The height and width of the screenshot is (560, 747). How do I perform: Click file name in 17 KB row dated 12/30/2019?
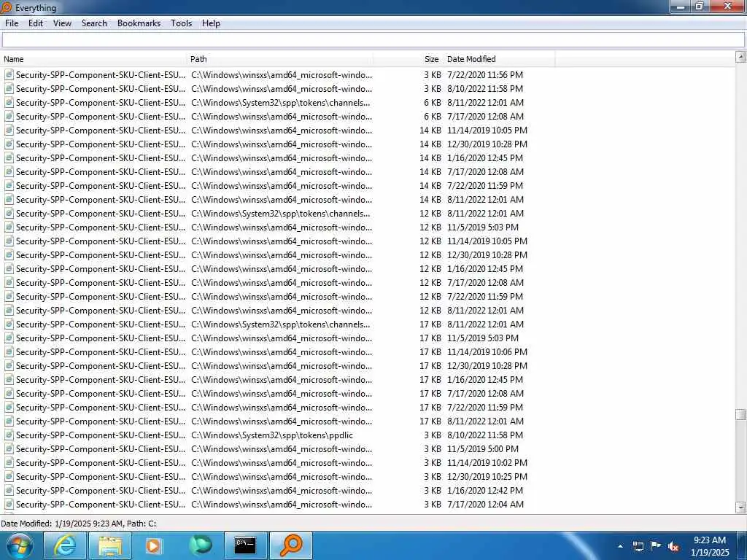click(101, 366)
